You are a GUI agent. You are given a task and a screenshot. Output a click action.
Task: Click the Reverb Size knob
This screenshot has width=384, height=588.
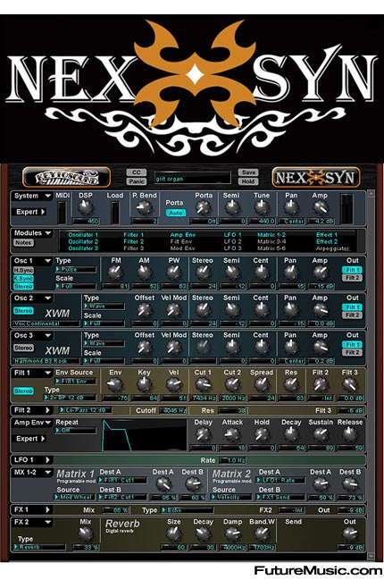tap(173, 533)
